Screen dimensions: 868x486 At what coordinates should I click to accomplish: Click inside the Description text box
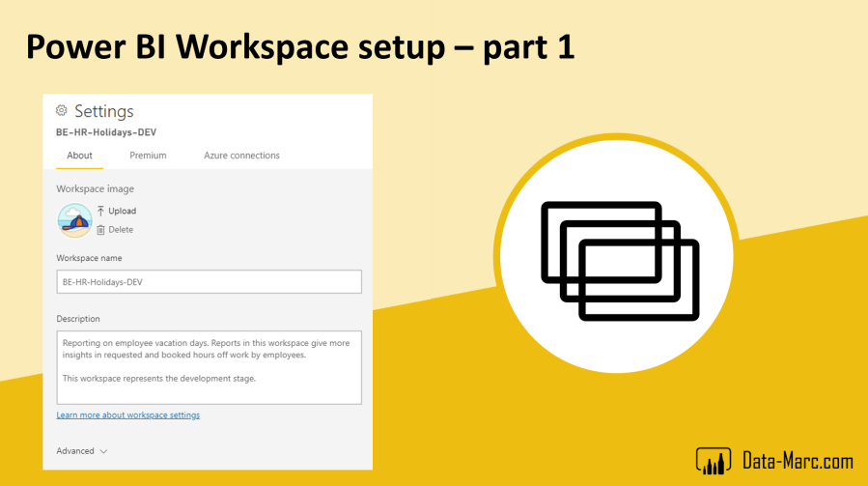coord(209,366)
